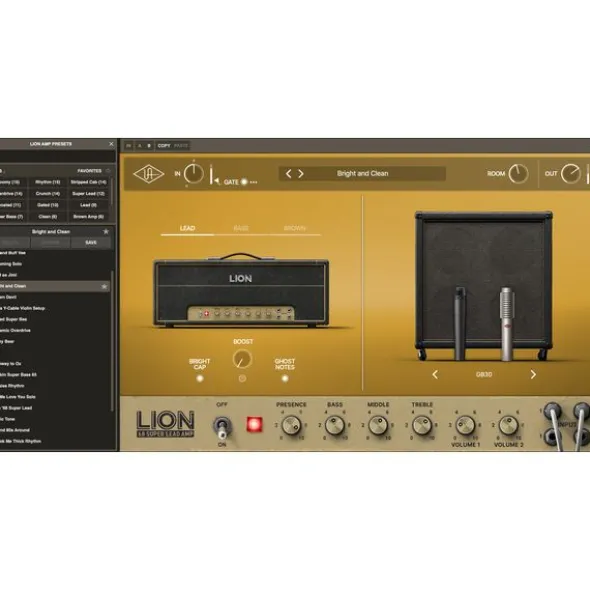Go to the next preset with right arrow

301,174
